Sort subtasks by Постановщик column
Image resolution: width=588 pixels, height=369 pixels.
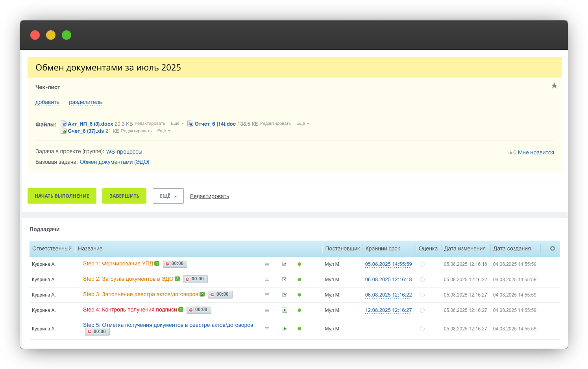[342, 248]
